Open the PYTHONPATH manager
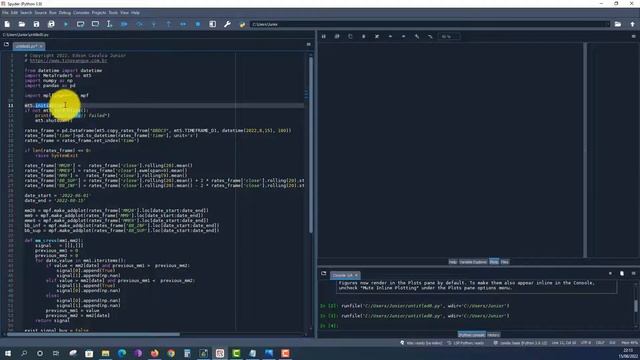 point(242,24)
